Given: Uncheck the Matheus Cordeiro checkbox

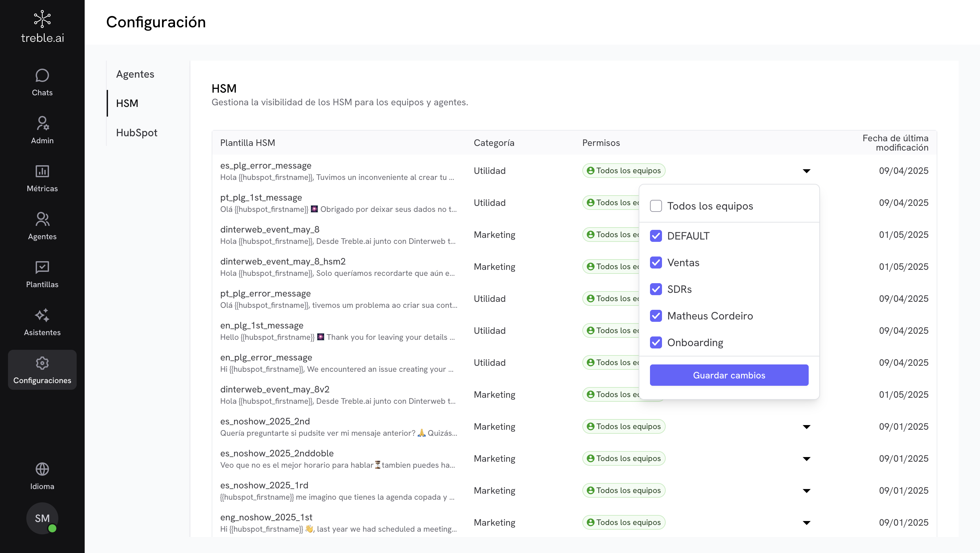Looking at the screenshot, I should 656,316.
